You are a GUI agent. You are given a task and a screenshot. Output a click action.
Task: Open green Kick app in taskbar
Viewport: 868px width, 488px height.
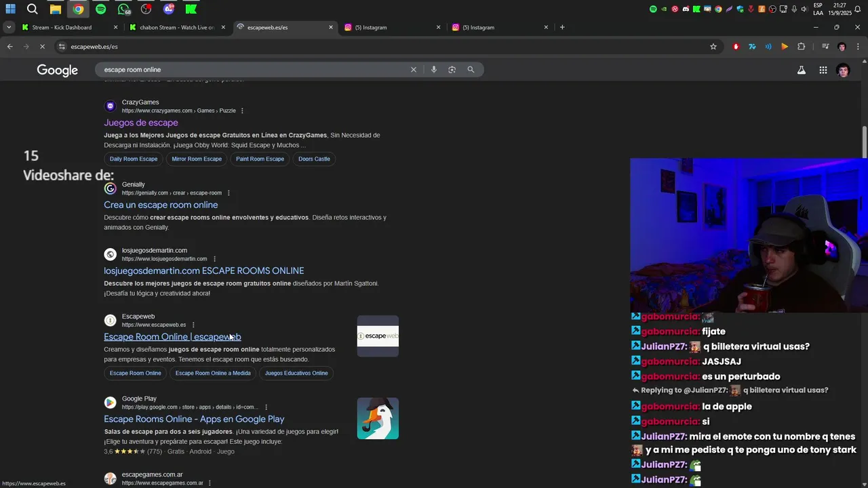191,9
